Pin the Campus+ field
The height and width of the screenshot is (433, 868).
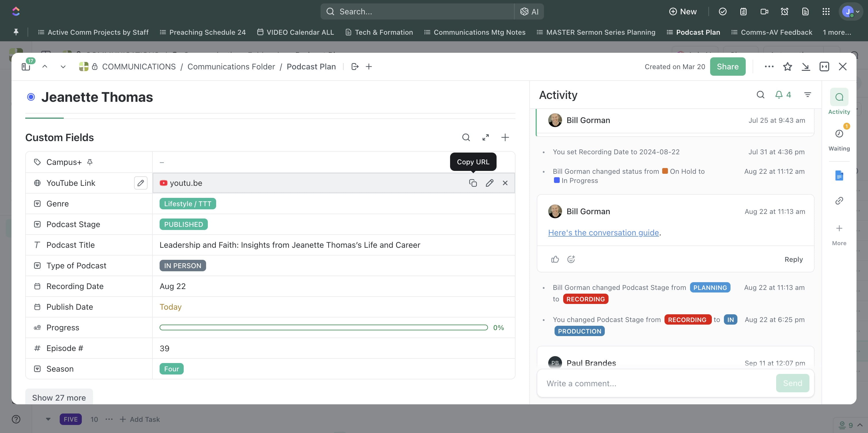pyautogui.click(x=90, y=162)
